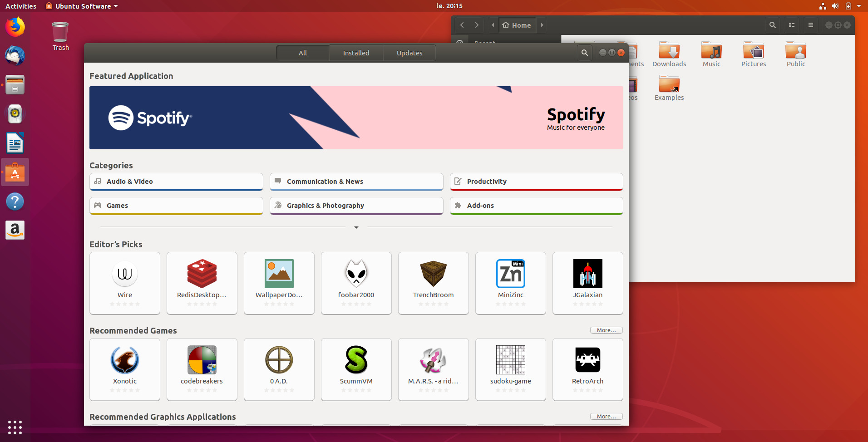
Task: Open Help from the dock
Action: tap(15, 201)
